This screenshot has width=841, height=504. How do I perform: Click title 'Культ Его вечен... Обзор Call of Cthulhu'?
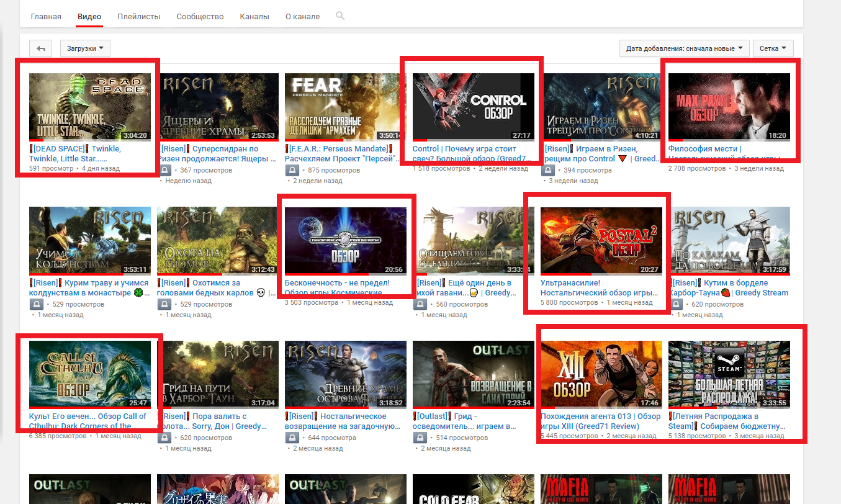88,421
